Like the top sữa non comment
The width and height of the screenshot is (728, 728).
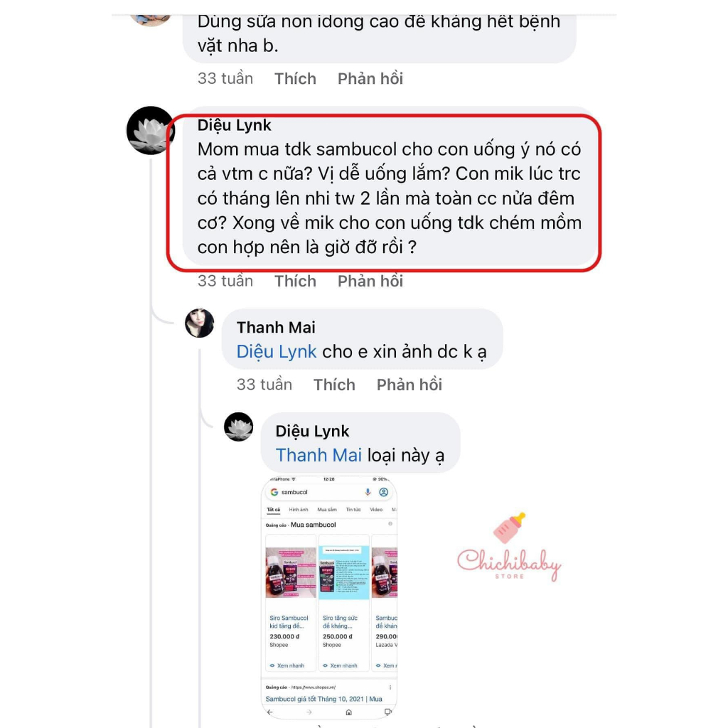pyautogui.click(x=295, y=79)
